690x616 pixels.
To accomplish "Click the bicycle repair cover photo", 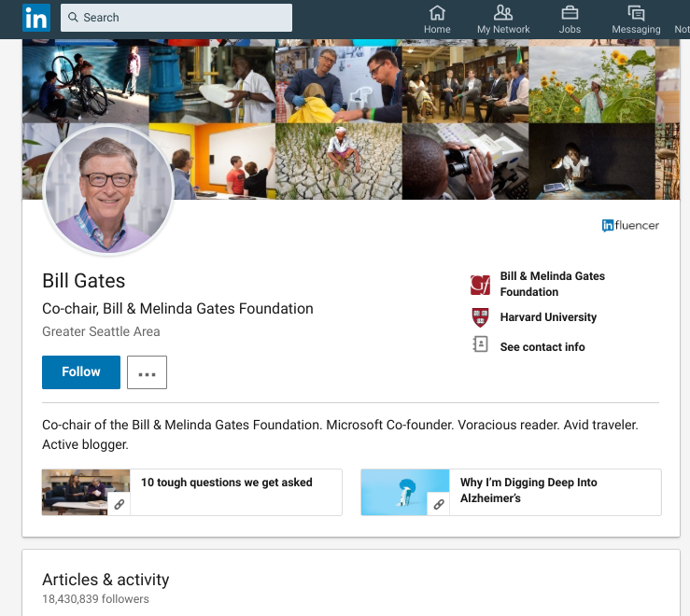I will 86,85.
